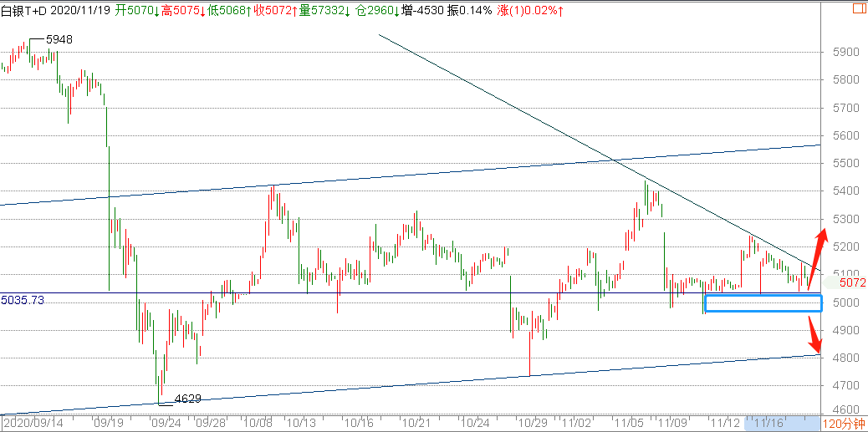Click the 2020/09/14 date axis label
The width and height of the screenshot is (868, 432).
click(32, 424)
